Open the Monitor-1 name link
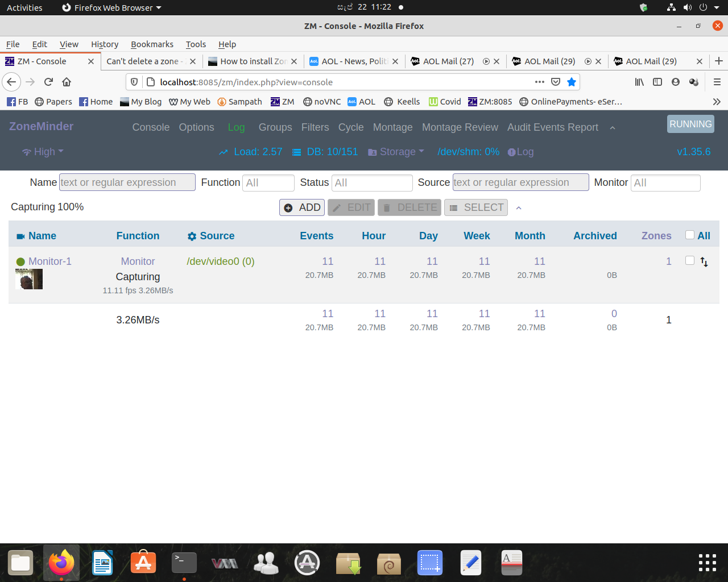Image resolution: width=728 pixels, height=582 pixels. click(x=50, y=261)
